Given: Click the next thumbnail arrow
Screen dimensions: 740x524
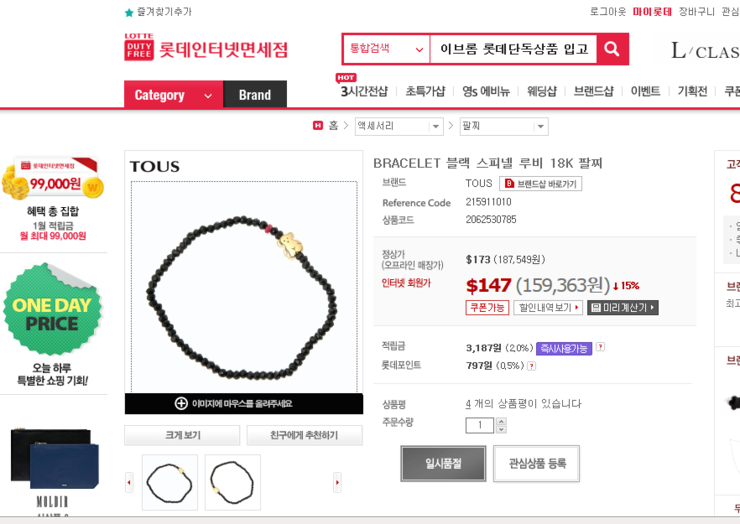Looking at the screenshot, I should click(337, 482).
